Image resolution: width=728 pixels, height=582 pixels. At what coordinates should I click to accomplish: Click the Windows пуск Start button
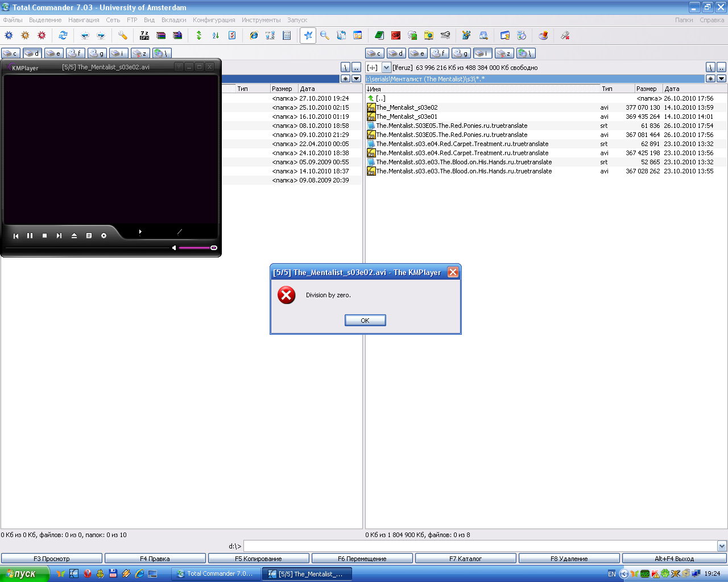(24, 574)
